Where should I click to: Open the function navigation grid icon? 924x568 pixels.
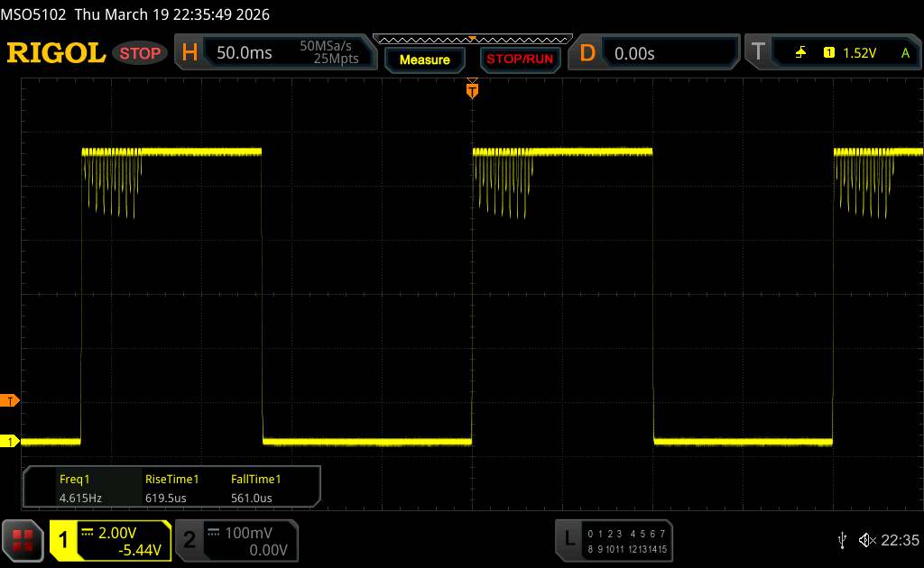coord(23,539)
